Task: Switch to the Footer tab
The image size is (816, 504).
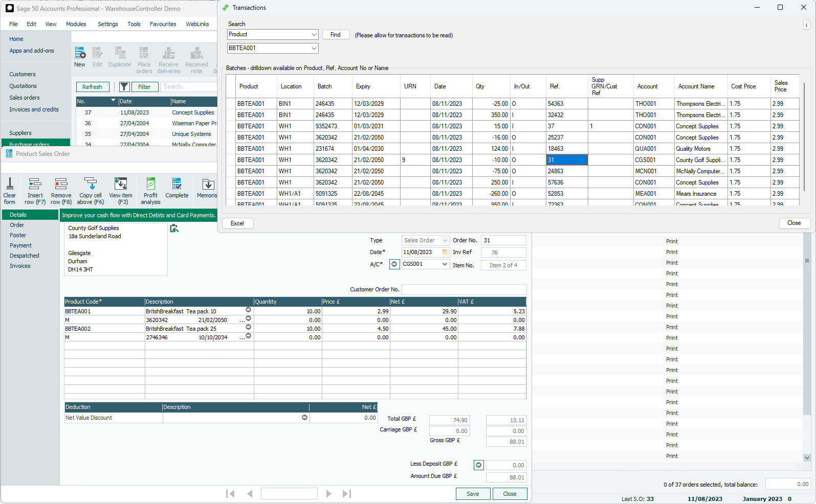Action: [x=18, y=235]
